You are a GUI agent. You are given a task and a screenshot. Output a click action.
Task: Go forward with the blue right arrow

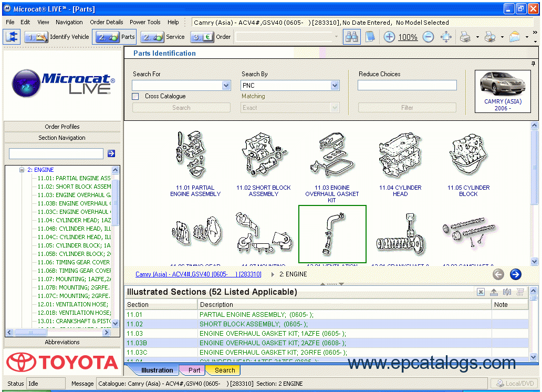515,274
